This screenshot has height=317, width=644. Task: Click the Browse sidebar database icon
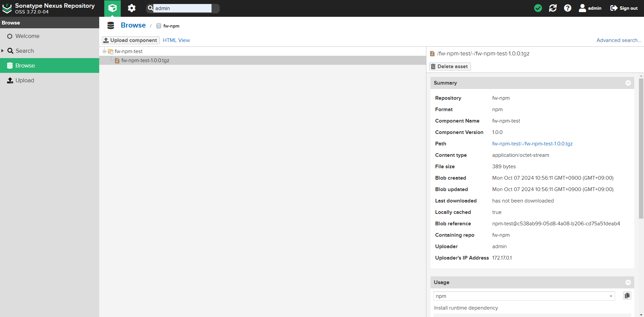tap(10, 65)
